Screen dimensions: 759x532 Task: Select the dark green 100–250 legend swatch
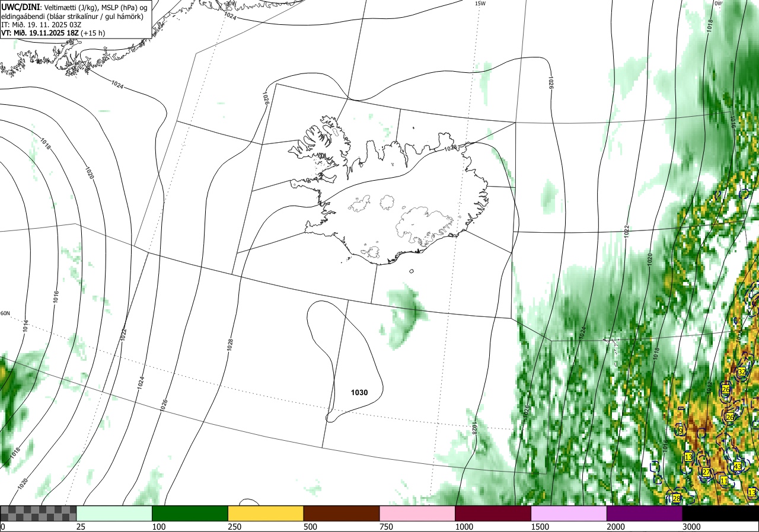click(190, 513)
